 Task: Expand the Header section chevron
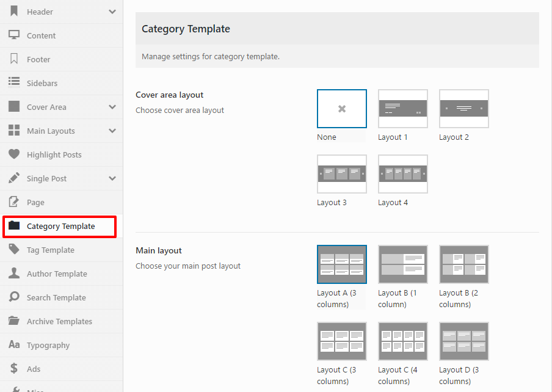pyautogui.click(x=111, y=11)
